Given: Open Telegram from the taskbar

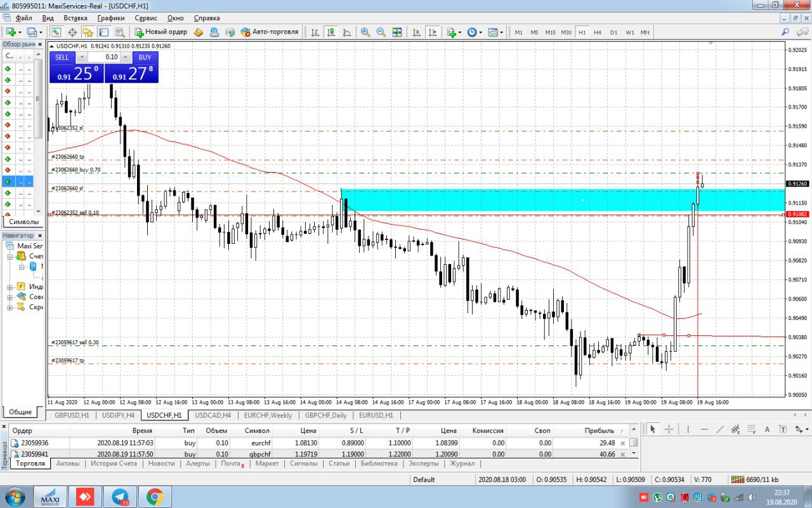Looking at the screenshot, I should (x=120, y=497).
